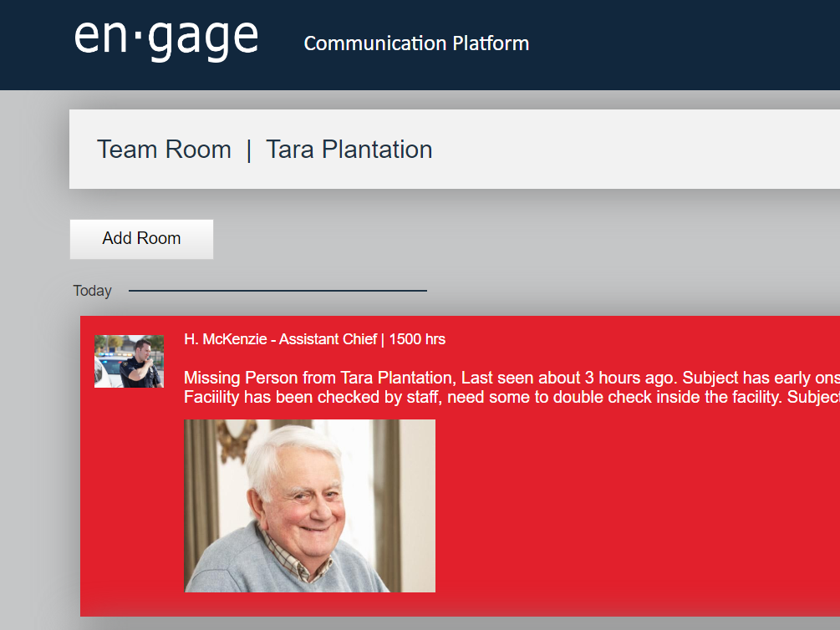Click the divider line beside Today
Viewport: 840px width, 630px height.
coord(277,291)
